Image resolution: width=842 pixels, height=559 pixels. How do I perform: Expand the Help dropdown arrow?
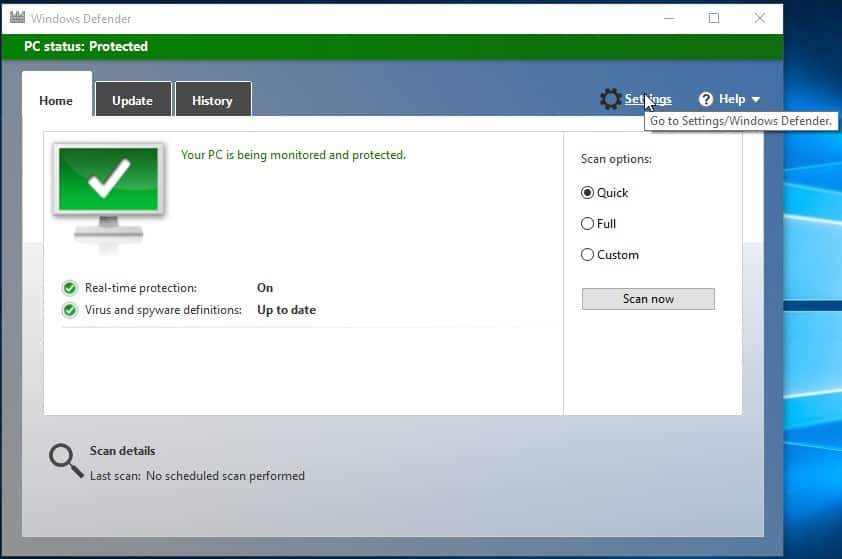point(755,100)
